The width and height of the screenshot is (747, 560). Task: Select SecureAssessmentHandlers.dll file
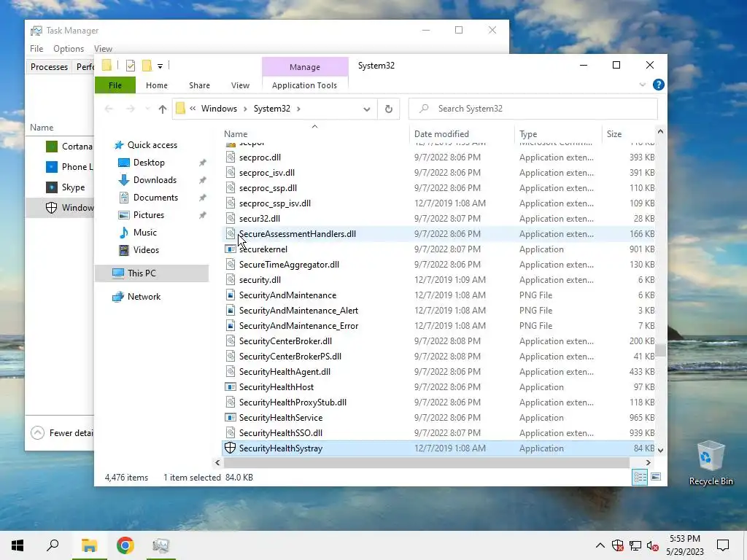(x=298, y=234)
